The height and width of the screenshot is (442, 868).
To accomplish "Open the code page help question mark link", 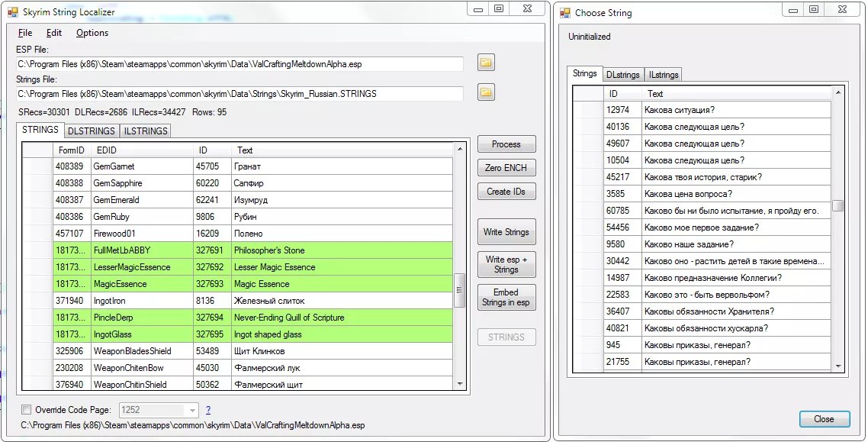I will 208,410.
